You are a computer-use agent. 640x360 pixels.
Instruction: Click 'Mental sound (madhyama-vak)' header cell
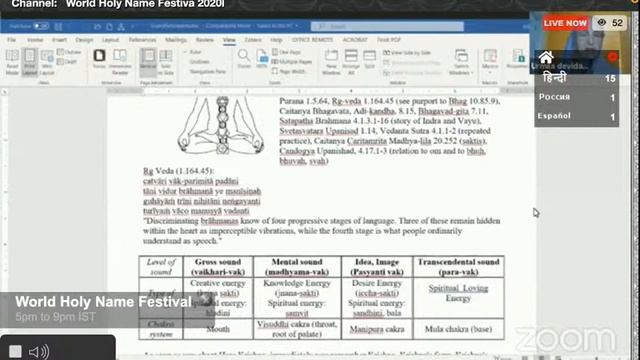[x=297, y=267]
